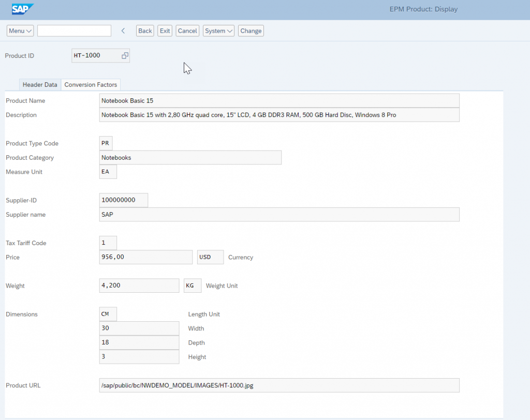Click the Supplier name label
Viewport: 530px width, 420px height.
coord(26,215)
